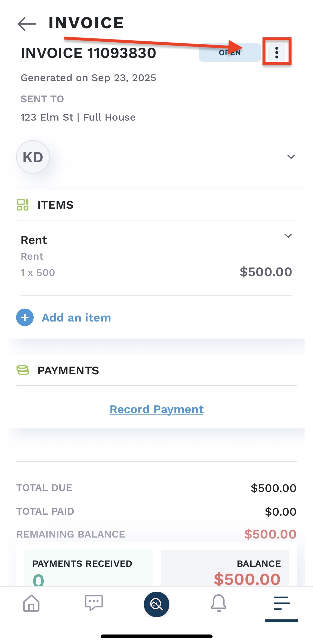
Task: Open the three-dot invoice options menu
Action: click(x=276, y=53)
